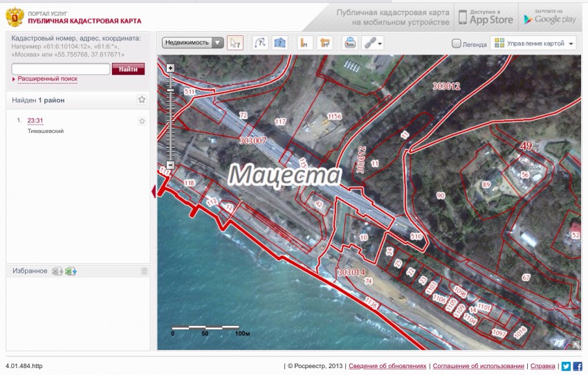The height and width of the screenshot is (375, 588).
Task: Open the Facebook share icon
Action: coord(578,366)
